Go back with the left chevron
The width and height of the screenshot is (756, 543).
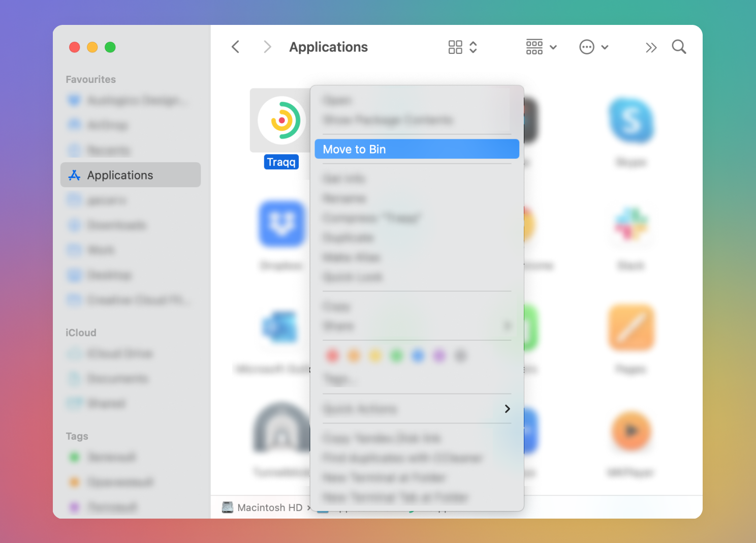click(235, 47)
